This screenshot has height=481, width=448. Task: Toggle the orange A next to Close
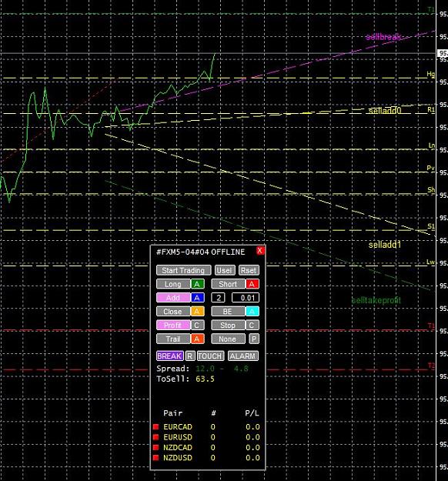pos(197,312)
